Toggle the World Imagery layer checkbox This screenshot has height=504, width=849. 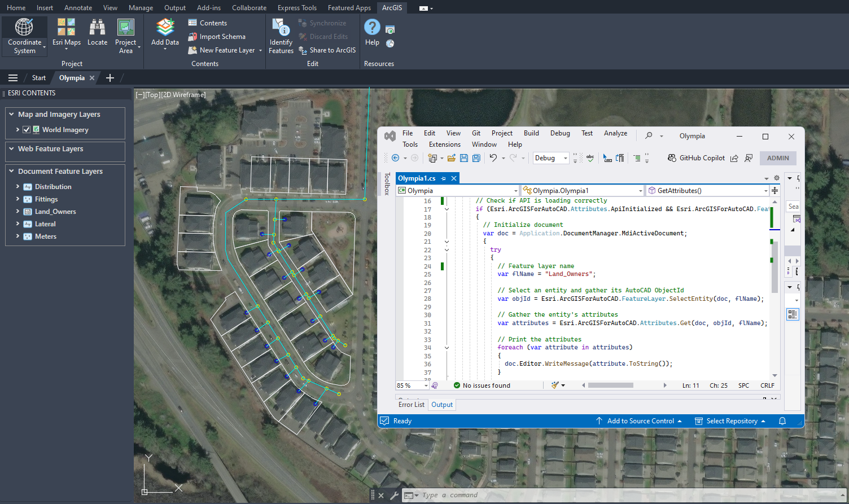(27, 130)
